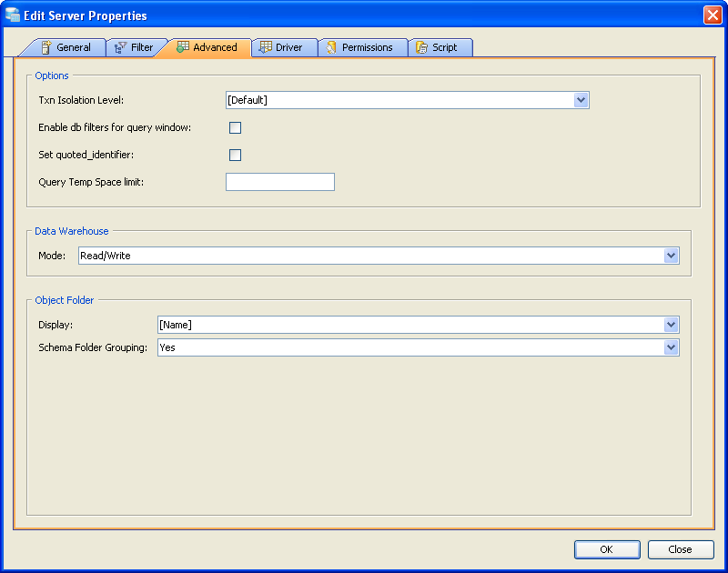Click the Query Temp Space limit field
The image size is (728, 573).
280,182
